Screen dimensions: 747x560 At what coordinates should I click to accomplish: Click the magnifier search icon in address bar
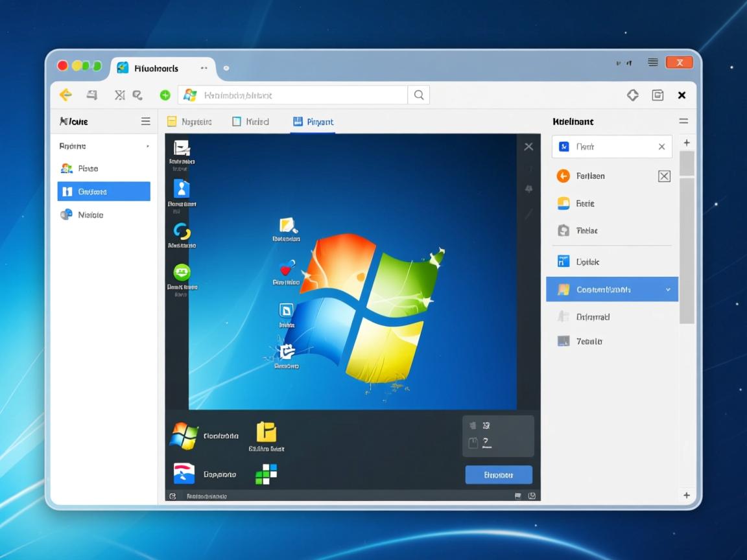pos(419,95)
